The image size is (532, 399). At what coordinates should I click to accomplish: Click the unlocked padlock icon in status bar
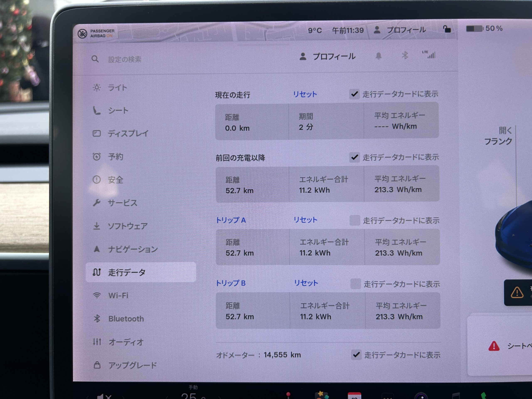447,29
